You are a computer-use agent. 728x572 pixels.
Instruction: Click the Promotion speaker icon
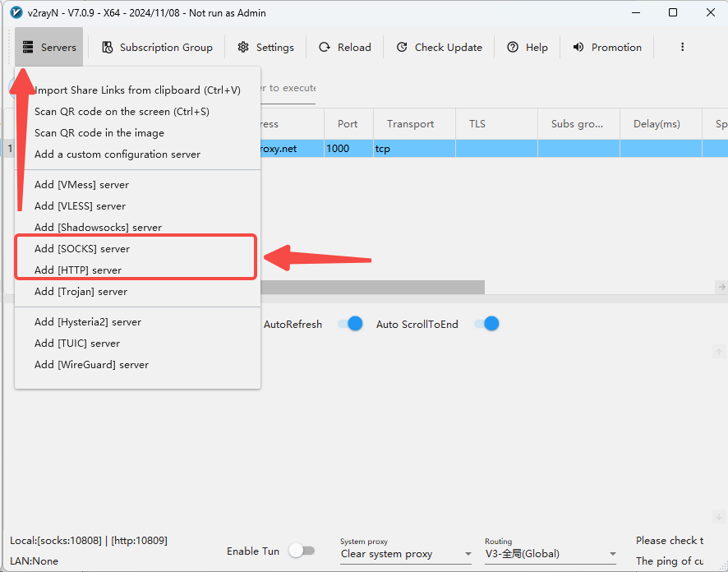click(x=578, y=48)
